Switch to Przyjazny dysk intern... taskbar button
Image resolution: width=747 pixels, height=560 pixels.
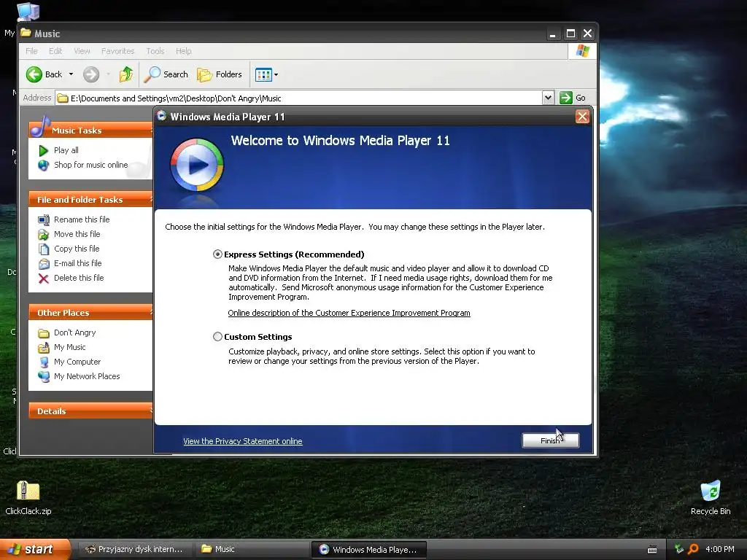click(x=134, y=549)
